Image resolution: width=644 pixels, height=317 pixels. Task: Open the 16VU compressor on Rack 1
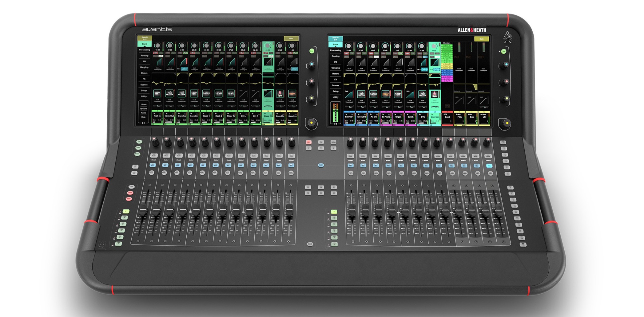(206, 93)
